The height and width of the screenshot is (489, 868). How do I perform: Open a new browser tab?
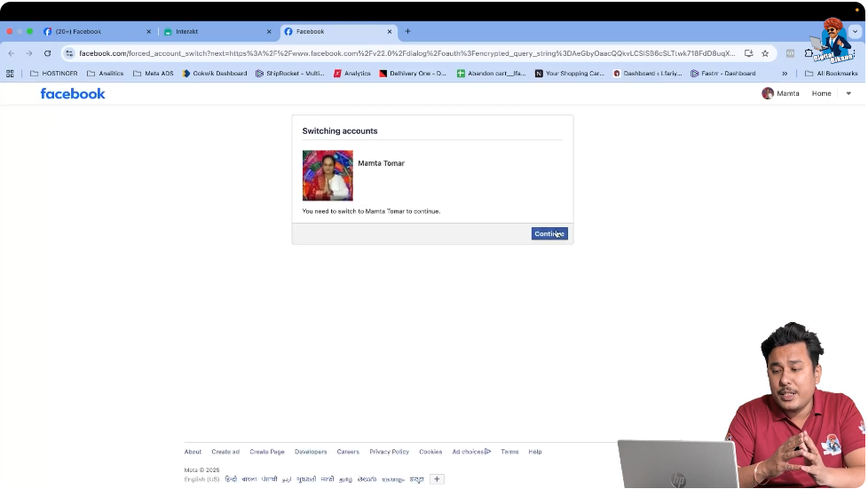tap(408, 32)
